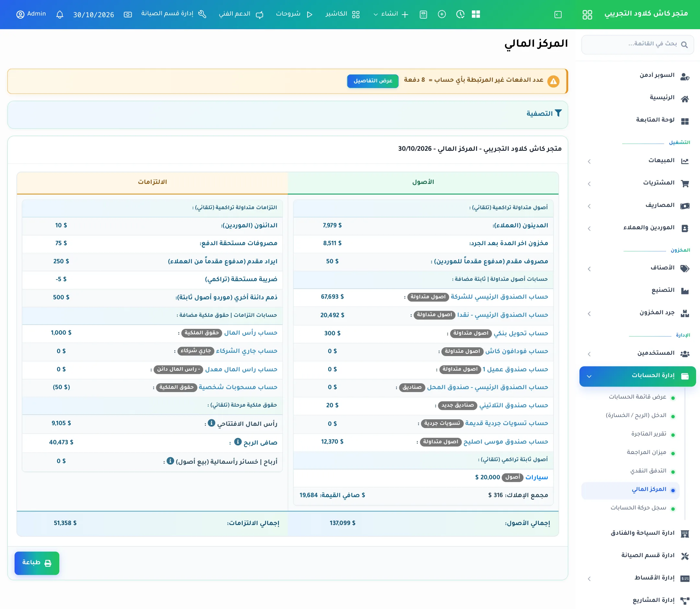Image resolution: width=700 pixels, height=609 pixels.
Task: Open حساب الصندوق الرئيسي للشركة account link
Action: coord(499,297)
